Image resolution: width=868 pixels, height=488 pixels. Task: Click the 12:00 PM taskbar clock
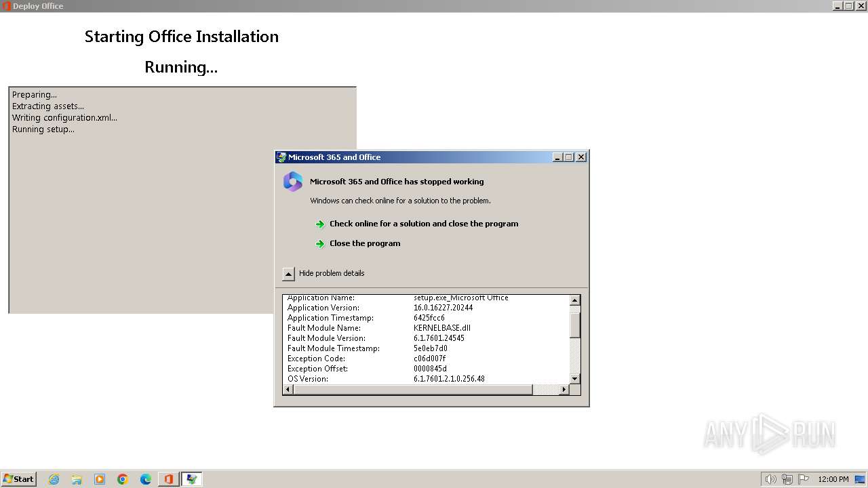point(833,479)
